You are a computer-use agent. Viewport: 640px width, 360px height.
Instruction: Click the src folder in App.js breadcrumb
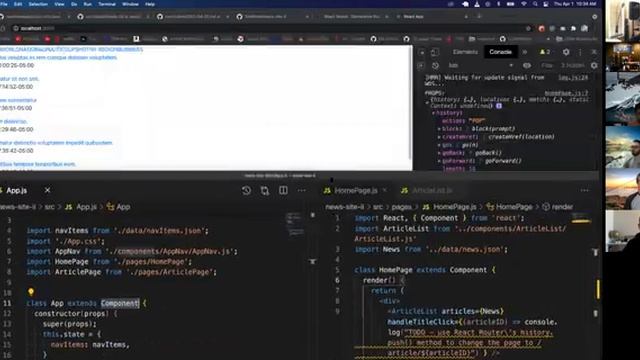(x=49, y=207)
